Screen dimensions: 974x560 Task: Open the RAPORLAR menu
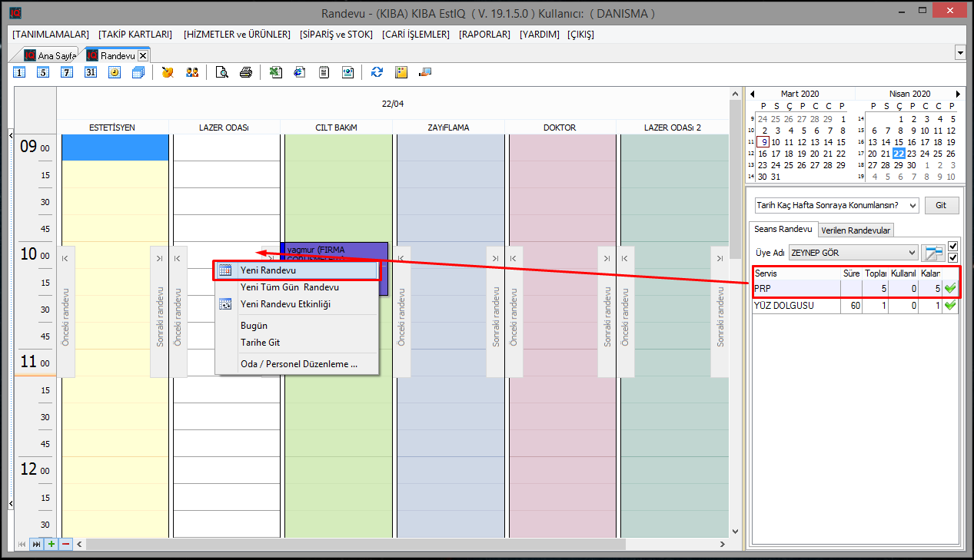tap(484, 35)
